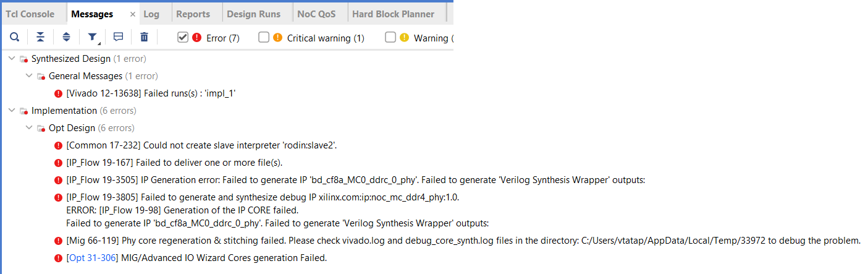The width and height of the screenshot is (868, 274).
Task: Open the message filter funnel menu
Action: point(93,38)
